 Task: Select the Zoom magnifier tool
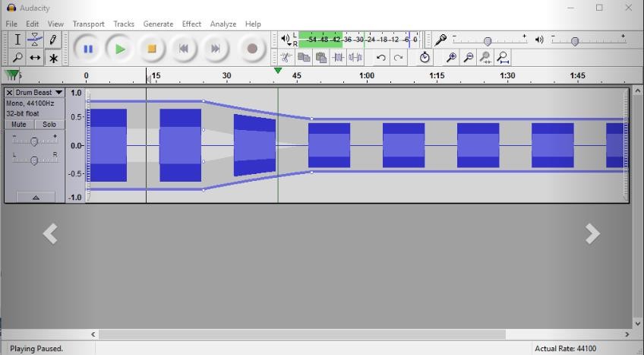pyautogui.click(x=17, y=58)
